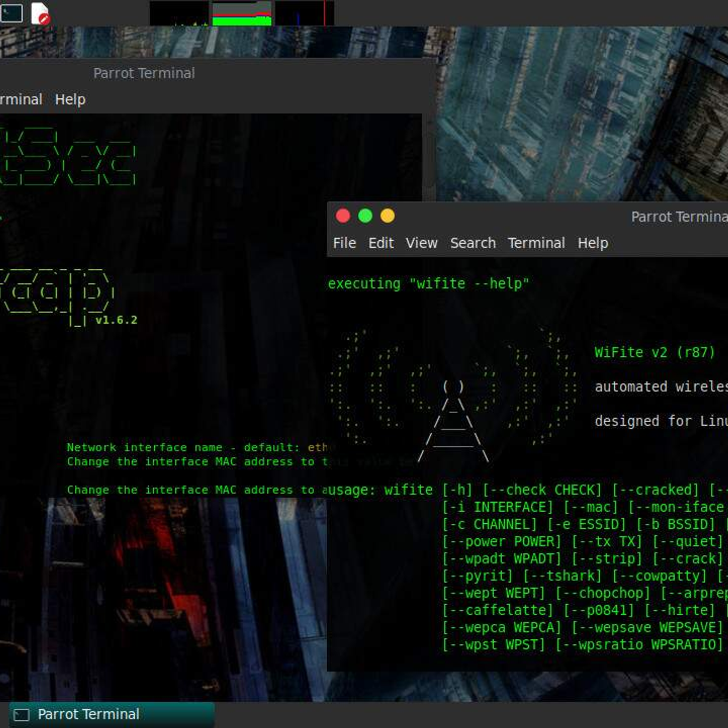This screenshot has height=728, width=728.
Task: Click the '[--quiet]' option text
Action: pos(688,541)
